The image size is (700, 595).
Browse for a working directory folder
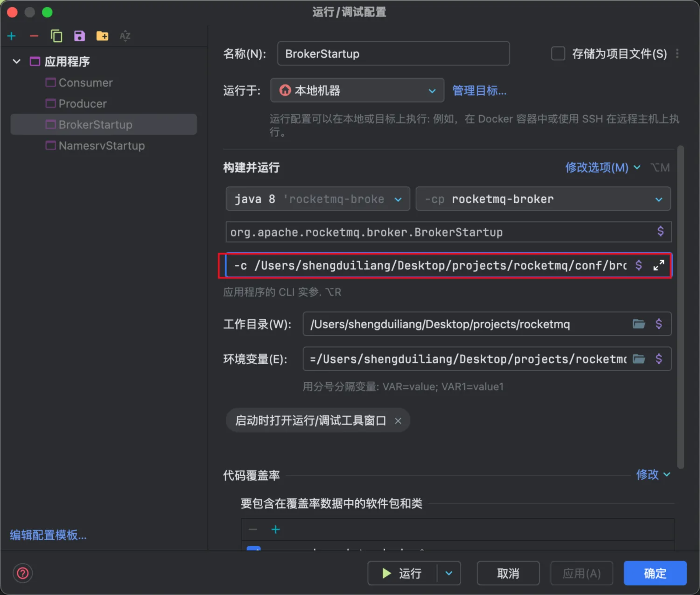(x=639, y=324)
